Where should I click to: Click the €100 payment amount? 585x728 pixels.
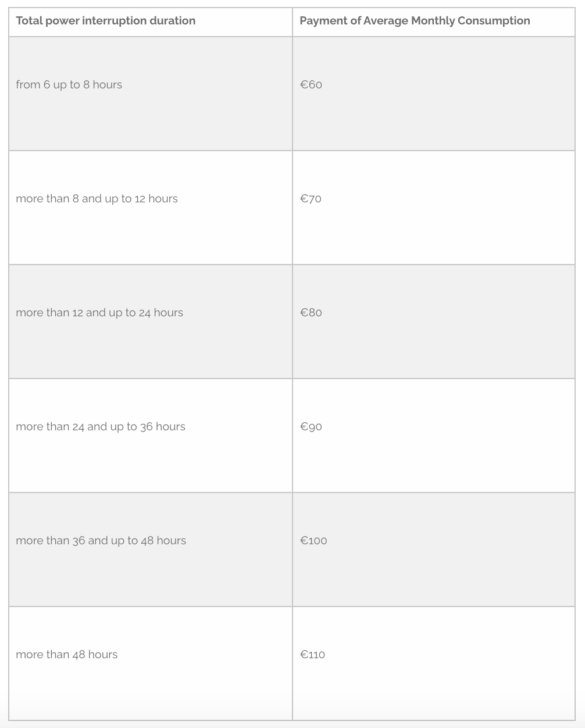tap(313, 541)
